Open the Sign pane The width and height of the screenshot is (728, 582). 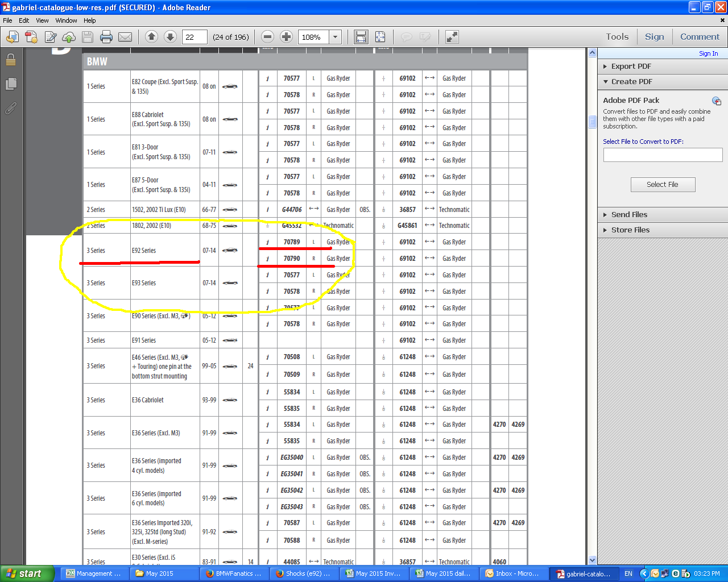pos(654,37)
